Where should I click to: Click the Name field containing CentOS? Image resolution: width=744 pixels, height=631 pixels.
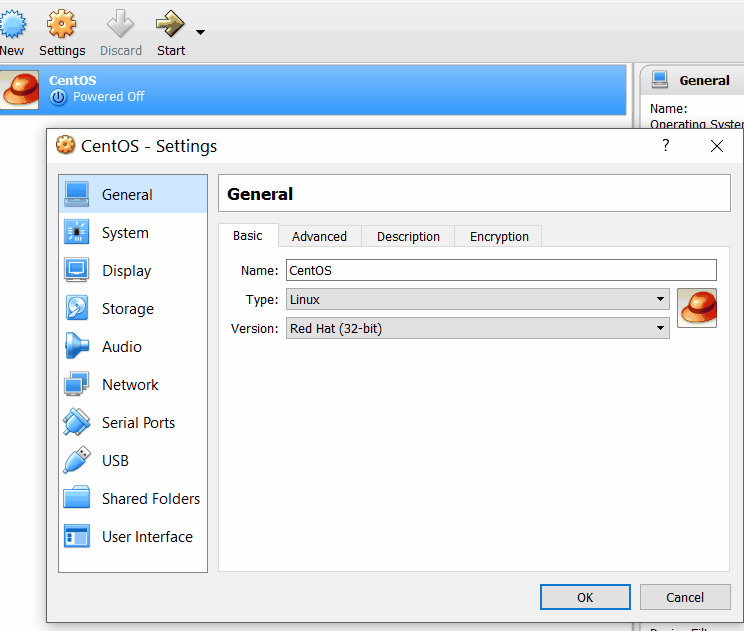tap(501, 270)
